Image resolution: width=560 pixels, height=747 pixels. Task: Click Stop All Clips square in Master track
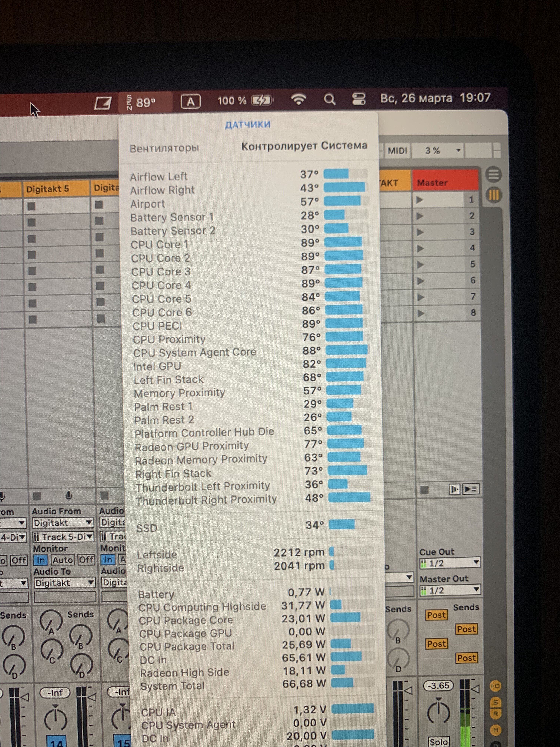pyautogui.click(x=424, y=489)
